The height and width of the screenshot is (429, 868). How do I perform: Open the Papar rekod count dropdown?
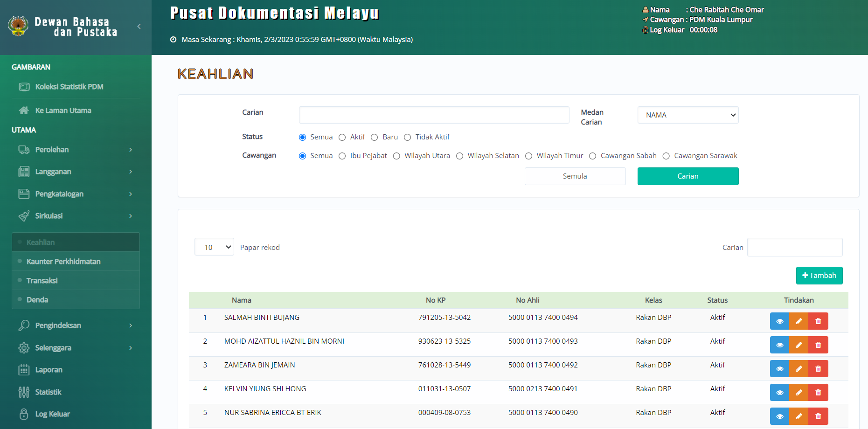(214, 247)
